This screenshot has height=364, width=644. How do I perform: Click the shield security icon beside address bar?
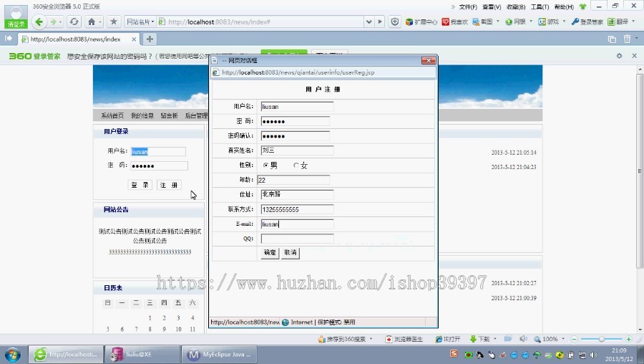pos(395,21)
